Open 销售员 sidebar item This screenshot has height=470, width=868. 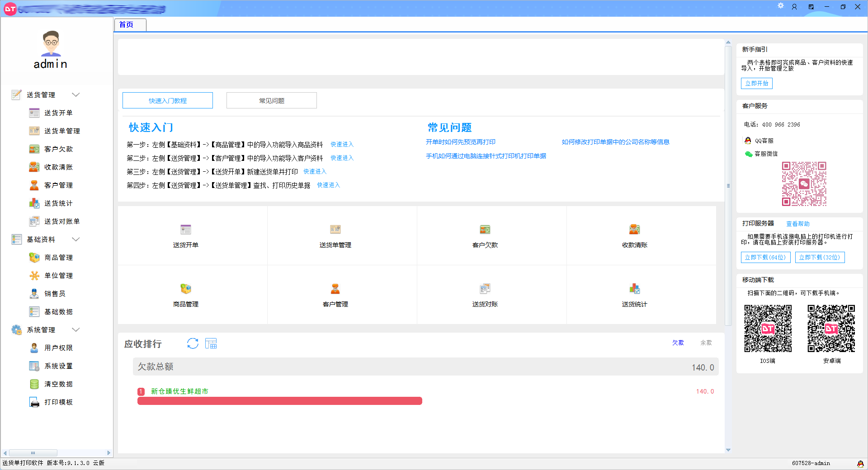click(47, 294)
